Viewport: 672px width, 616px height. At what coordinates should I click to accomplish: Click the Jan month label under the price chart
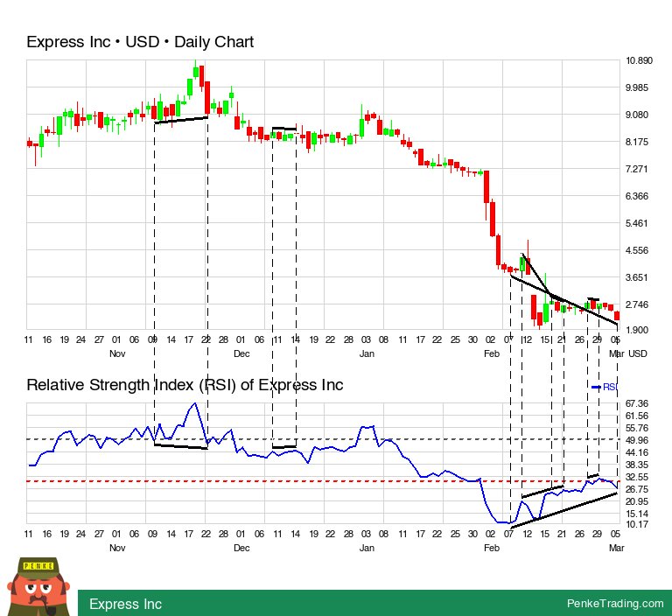367,354
